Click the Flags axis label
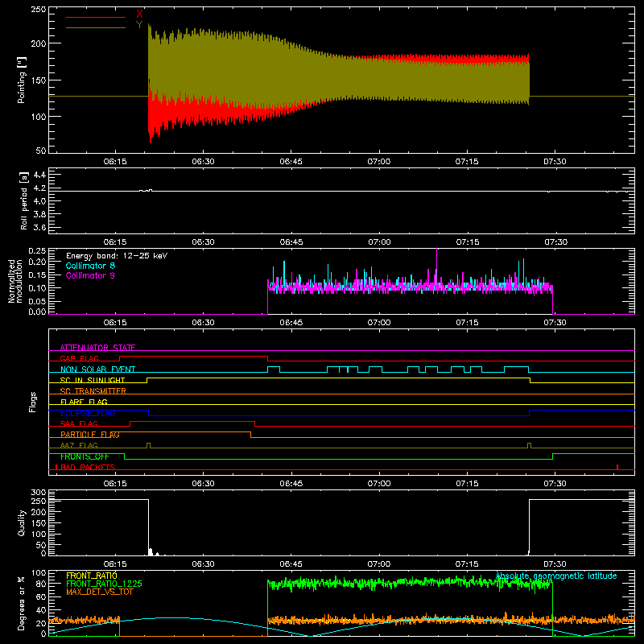 click(32, 402)
